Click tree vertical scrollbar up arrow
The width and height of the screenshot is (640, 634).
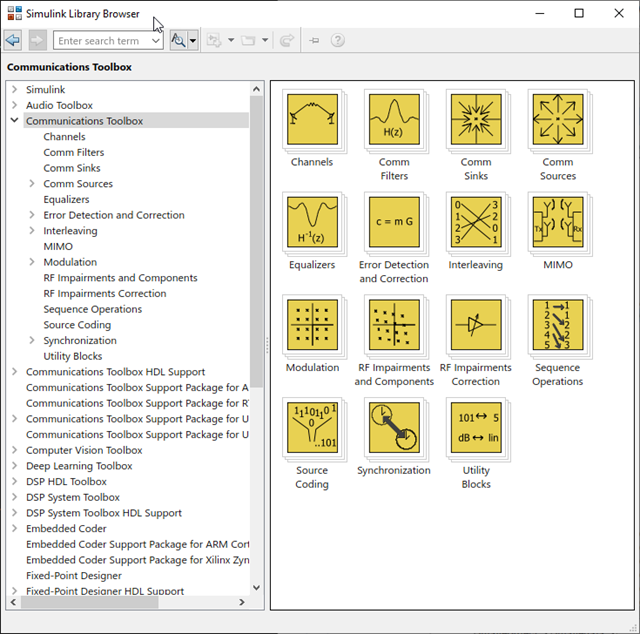point(256,89)
